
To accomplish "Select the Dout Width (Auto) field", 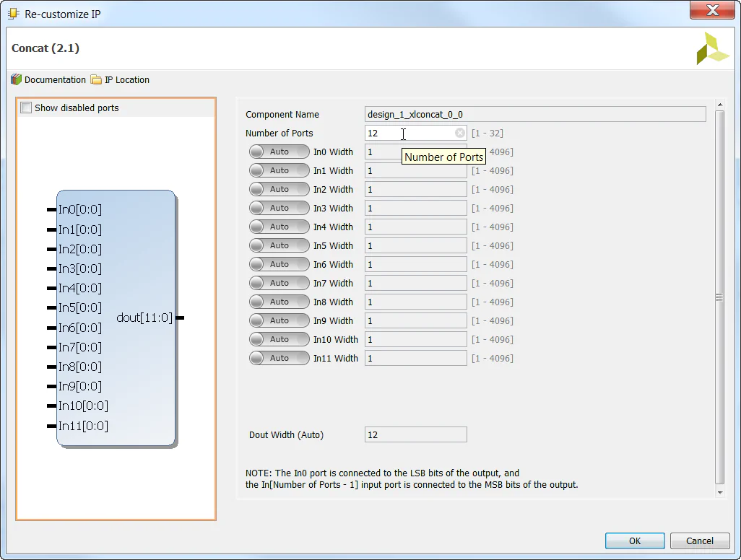I will tap(415, 434).
